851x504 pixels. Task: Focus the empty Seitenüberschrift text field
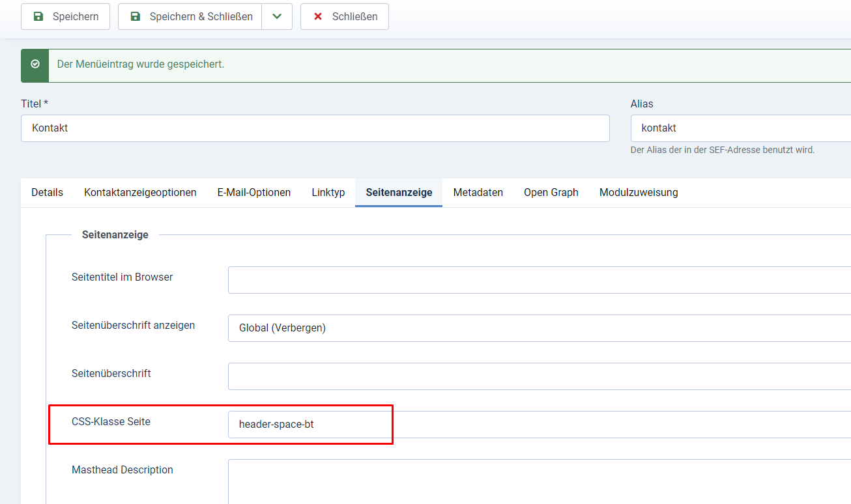pos(539,376)
